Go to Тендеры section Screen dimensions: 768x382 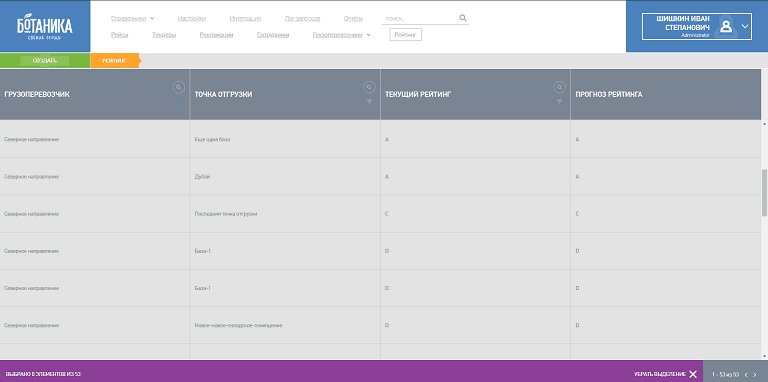(164, 35)
